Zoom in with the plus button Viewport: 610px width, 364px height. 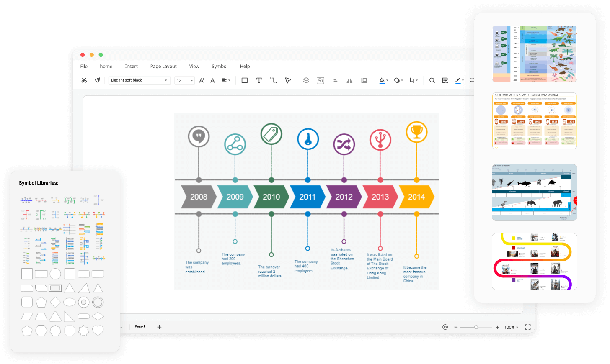click(x=498, y=327)
